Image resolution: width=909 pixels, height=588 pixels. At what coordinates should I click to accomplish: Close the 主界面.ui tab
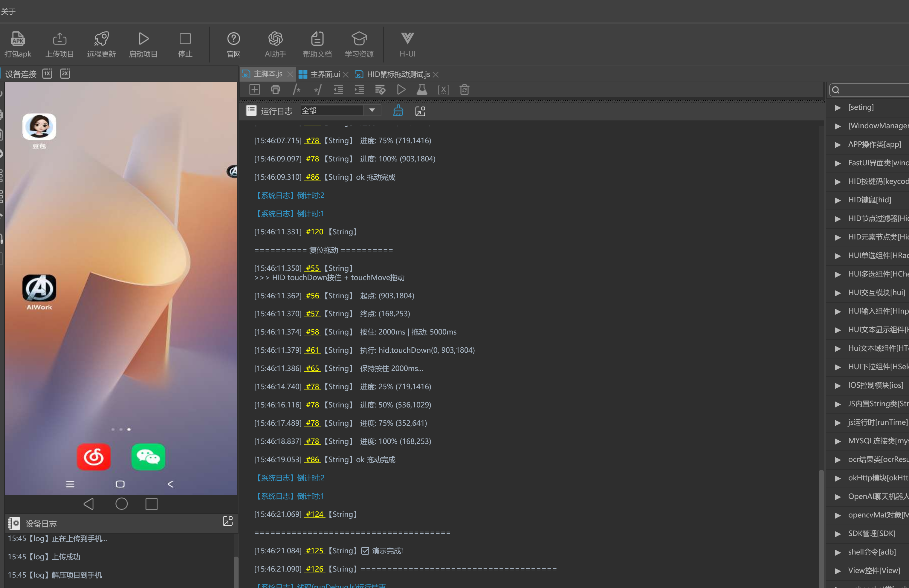click(x=346, y=74)
